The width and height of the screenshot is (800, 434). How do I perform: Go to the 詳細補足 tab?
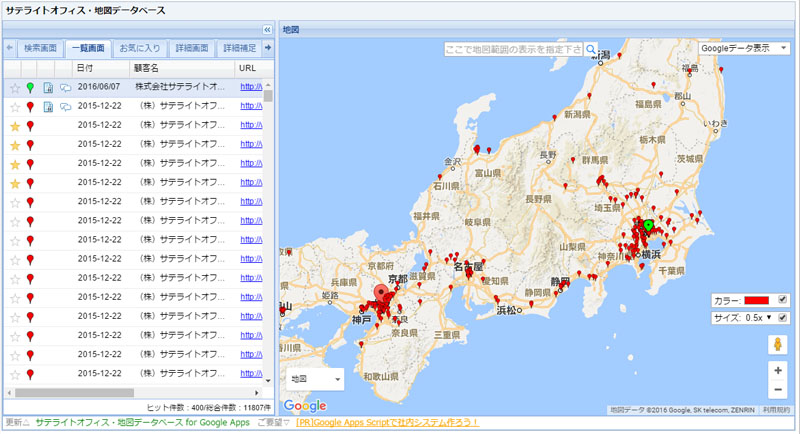coord(240,48)
